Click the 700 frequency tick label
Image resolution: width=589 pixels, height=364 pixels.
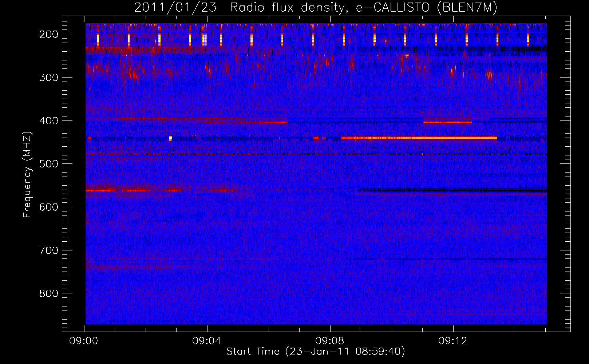tap(49, 250)
